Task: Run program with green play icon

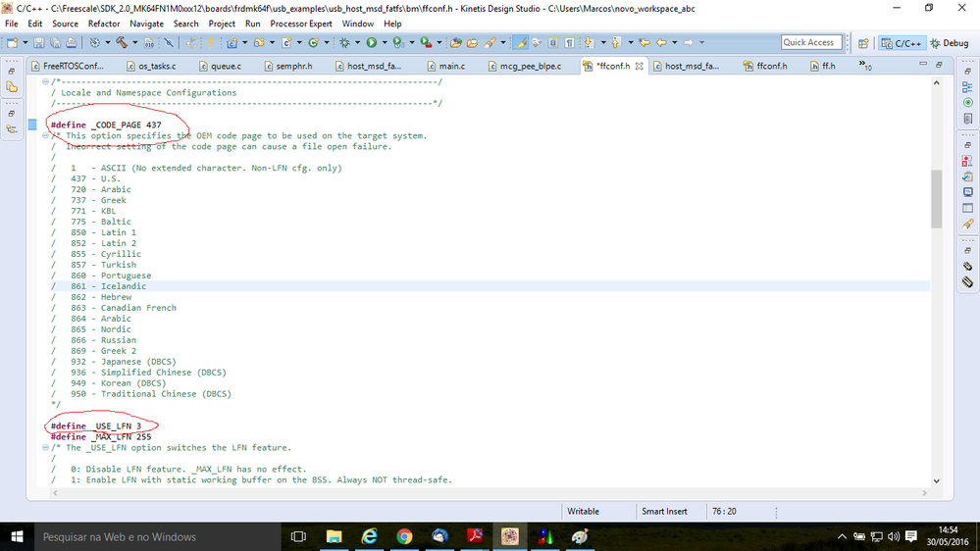Action: coord(371,42)
